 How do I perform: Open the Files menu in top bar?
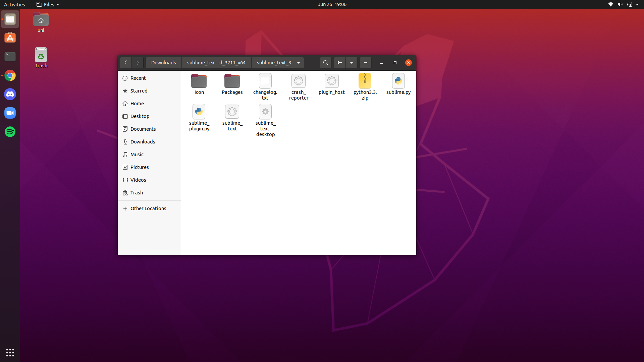pos(47,4)
